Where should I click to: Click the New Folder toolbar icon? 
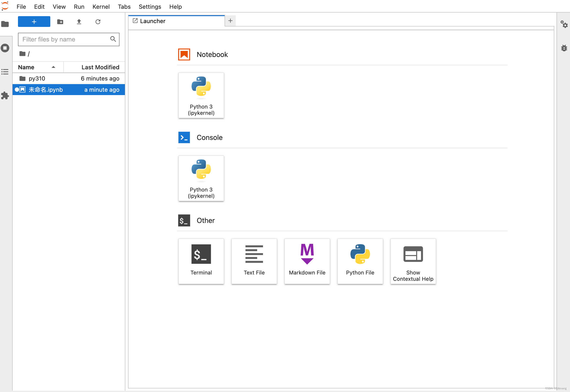(x=60, y=22)
